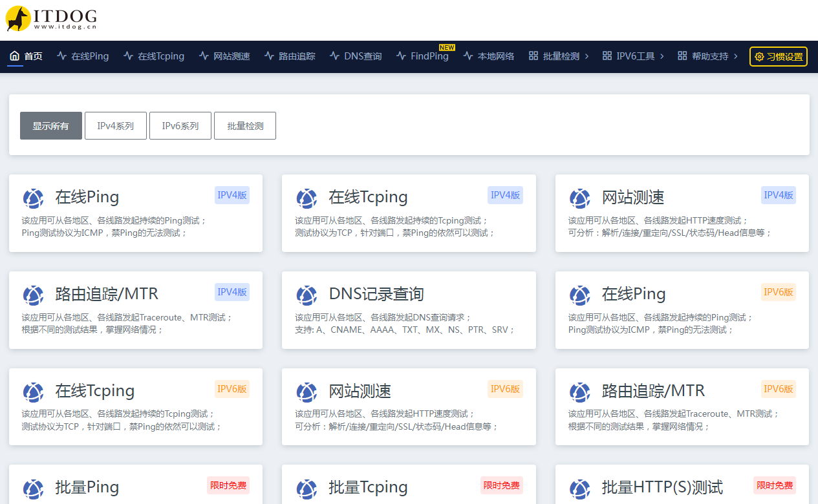Click the globe icon on 批量Ping card
818x504 pixels.
(x=33, y=488)
